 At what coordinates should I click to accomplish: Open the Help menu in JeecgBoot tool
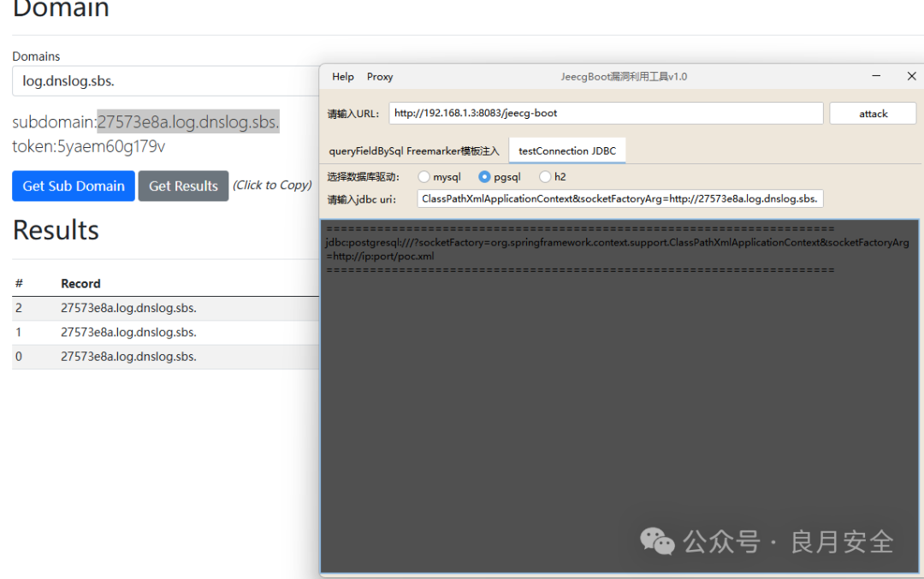(342, 77)
